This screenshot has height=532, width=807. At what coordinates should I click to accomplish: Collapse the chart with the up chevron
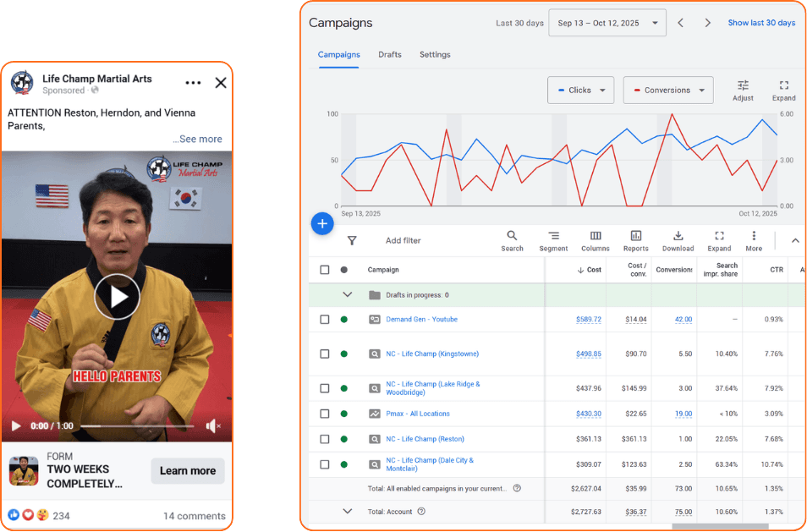795,240
